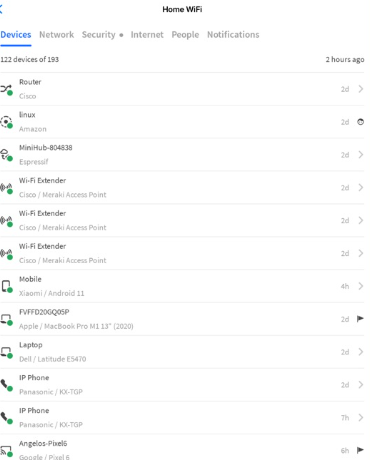
Task: Open MiniHub-804838 details chevron
Action: [x=361, y=155]
